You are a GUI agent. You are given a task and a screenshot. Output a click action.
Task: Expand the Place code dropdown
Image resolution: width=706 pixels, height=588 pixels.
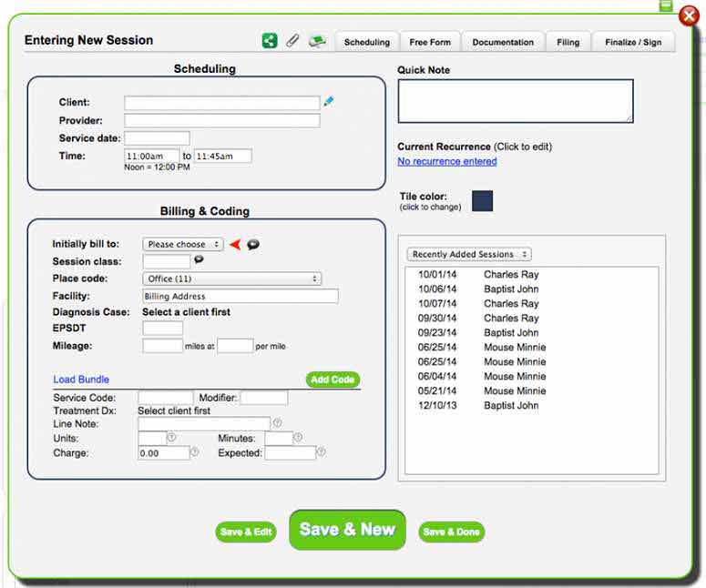pyautogui.click(x=231, y=279)
